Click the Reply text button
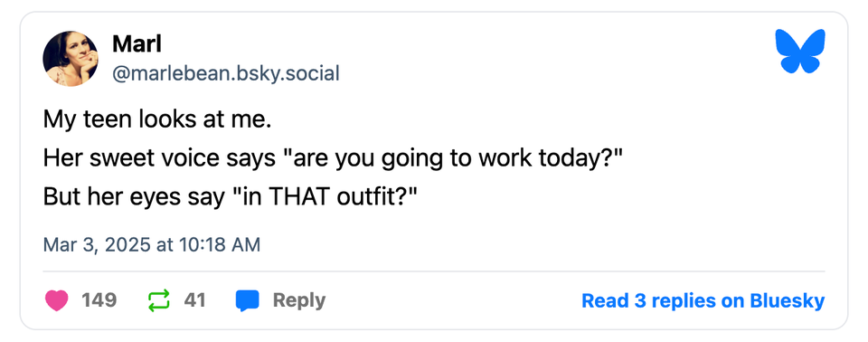The image size is (868, 342). click(x=299, y=300)
